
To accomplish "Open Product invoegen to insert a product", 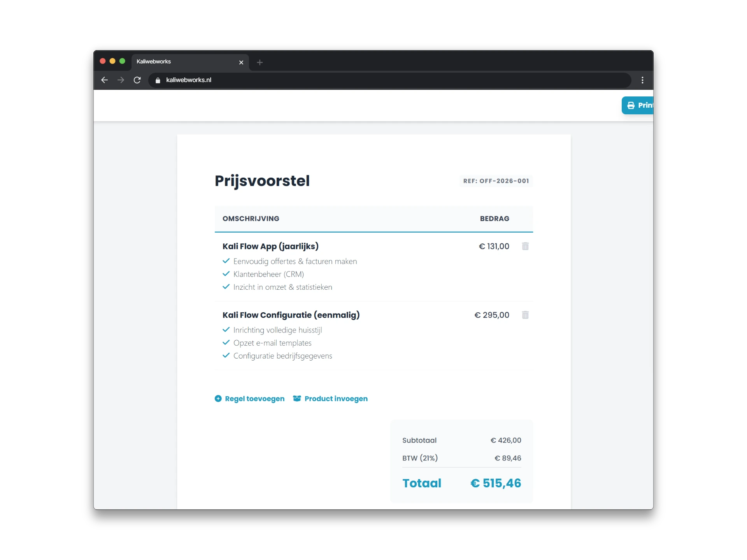I will tap(330, 399).
